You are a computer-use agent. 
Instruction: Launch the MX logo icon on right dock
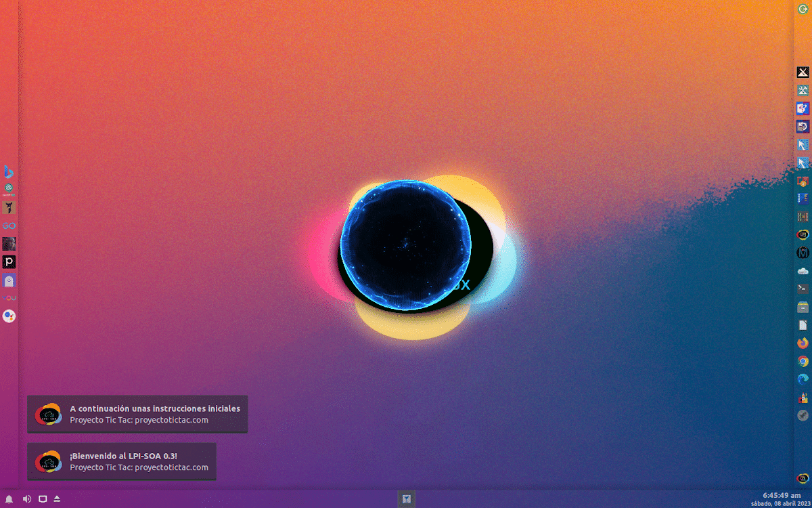tap(803, 72)
